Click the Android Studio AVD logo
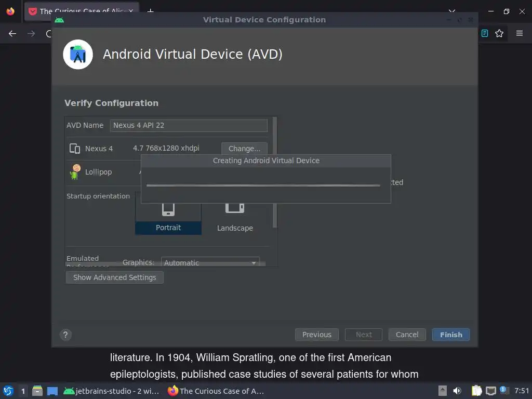The height and width of the screenshot is (399, 532). 78,55
